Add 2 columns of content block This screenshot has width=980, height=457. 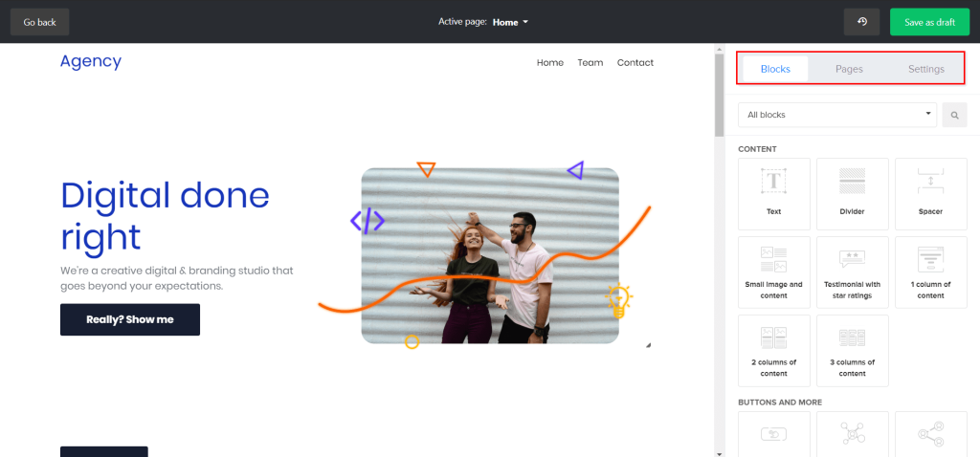(774, 350)
